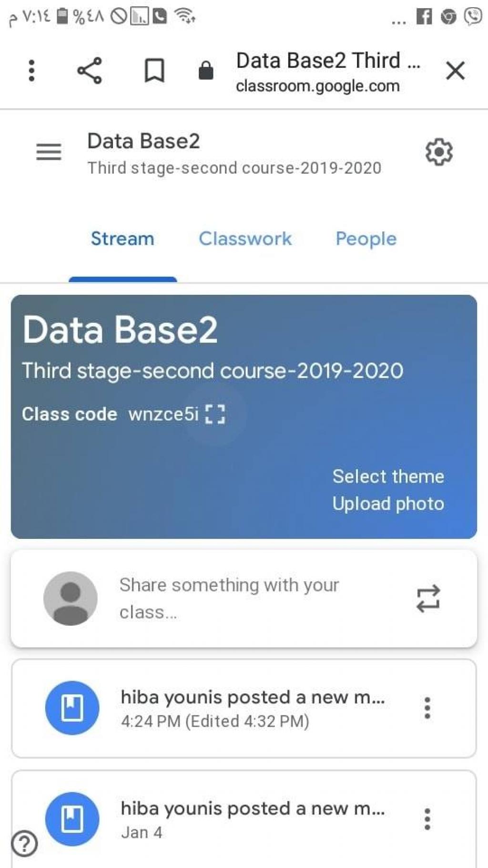Switch to the Classwork tab
The height and width of the screenshot is (868, 488).
(245, 238)
